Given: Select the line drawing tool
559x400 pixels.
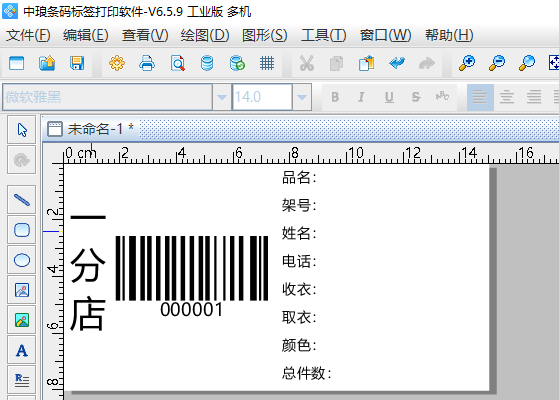Looking at the screenshot, I should coord(22,200).
